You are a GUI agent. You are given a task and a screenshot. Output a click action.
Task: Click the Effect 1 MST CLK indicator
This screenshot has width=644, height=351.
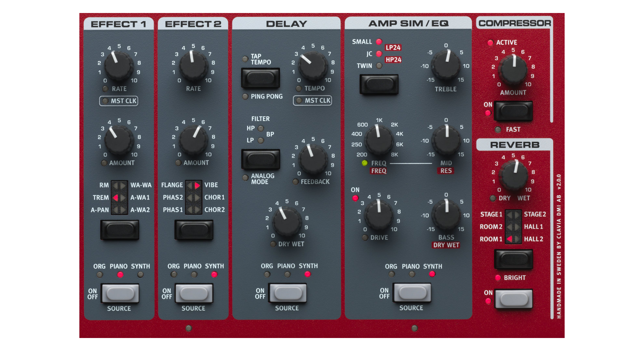point(105,101)
